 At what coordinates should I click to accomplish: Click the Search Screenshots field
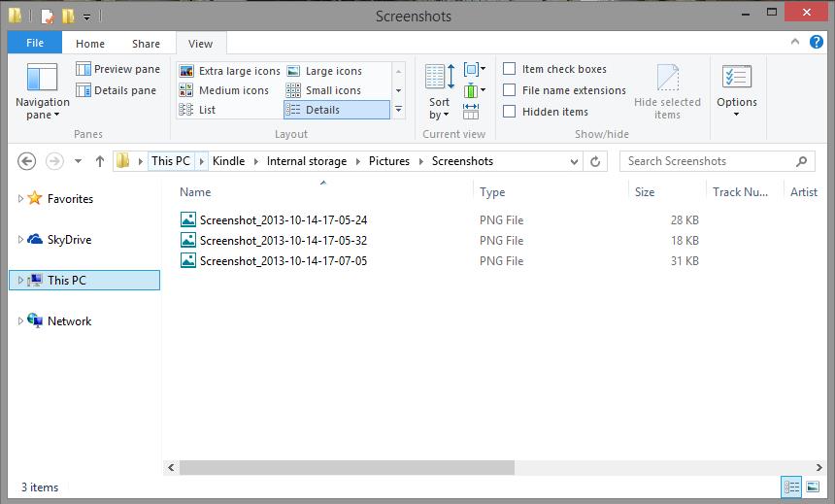pos(707,161)
